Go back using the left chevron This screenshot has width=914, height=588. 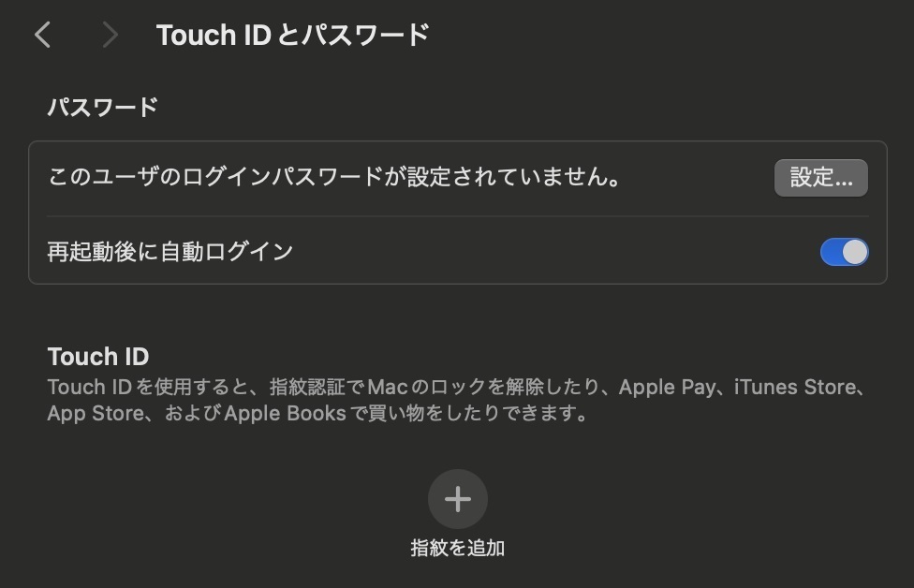point(42,35)
